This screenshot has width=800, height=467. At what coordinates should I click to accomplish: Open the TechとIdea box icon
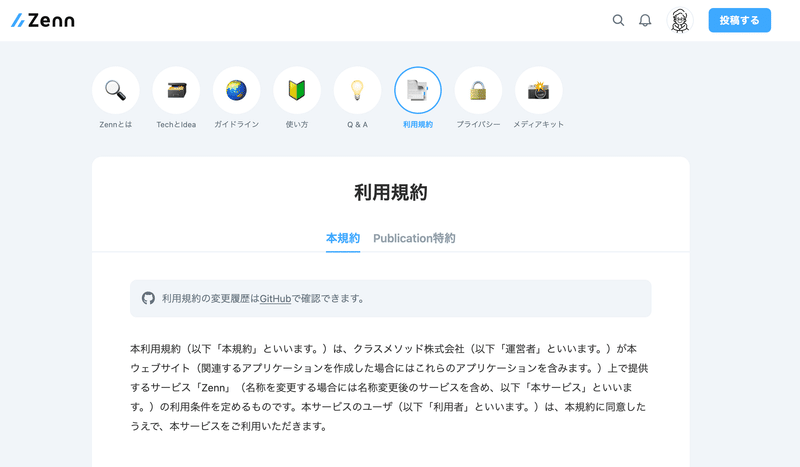pyautogui.click(x=176, y=90)
